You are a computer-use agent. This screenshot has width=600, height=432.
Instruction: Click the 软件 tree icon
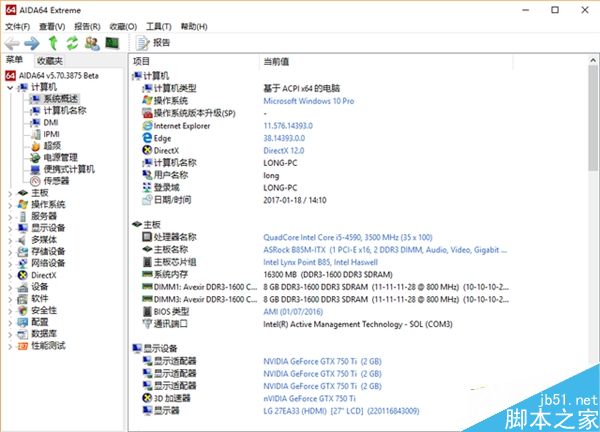(x=23, y=299)
